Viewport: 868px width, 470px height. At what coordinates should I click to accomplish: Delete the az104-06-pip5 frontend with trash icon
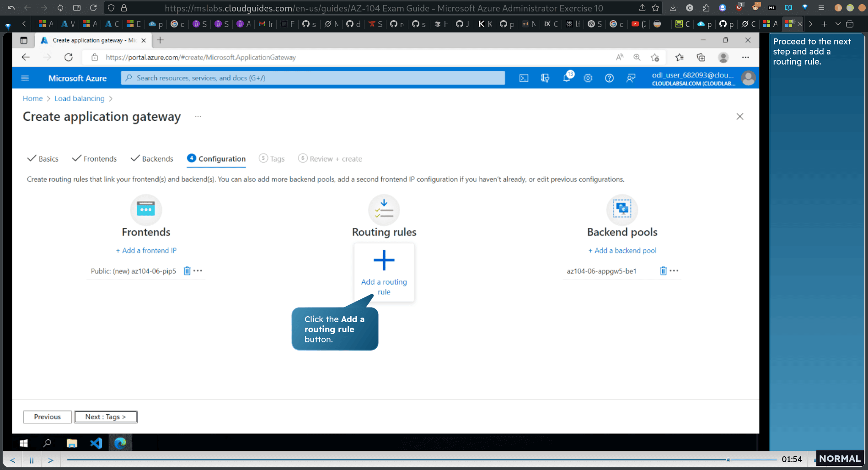coord(187,271)
